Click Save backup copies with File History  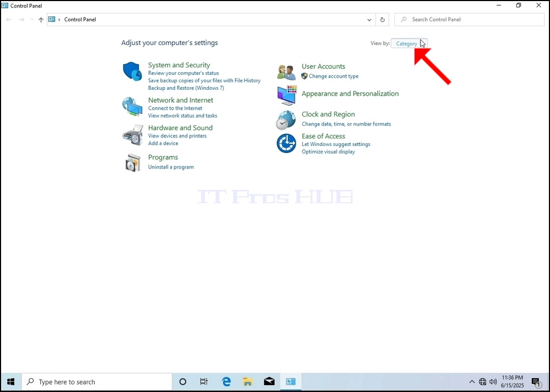(x=204, y=80)
